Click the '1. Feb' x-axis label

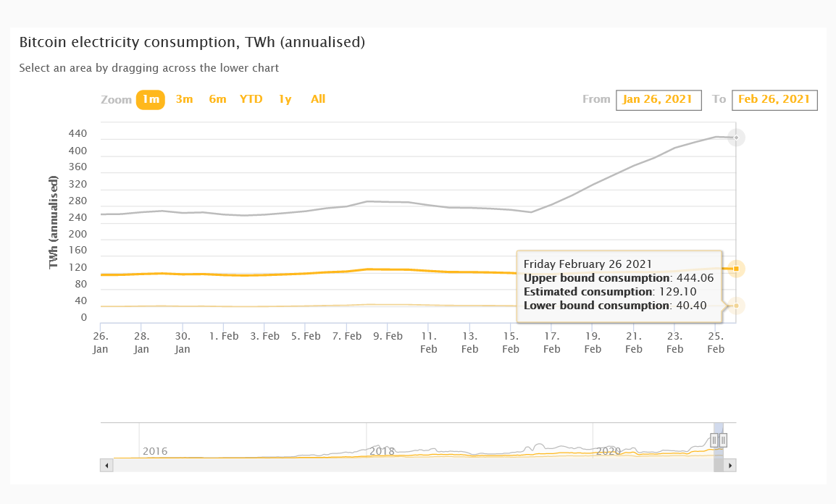pos(224,336)
